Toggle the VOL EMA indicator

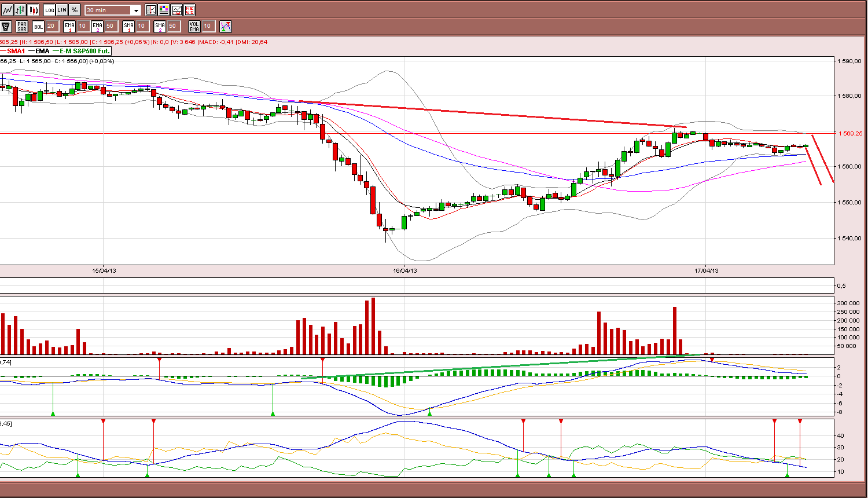[x=194, y=26]
